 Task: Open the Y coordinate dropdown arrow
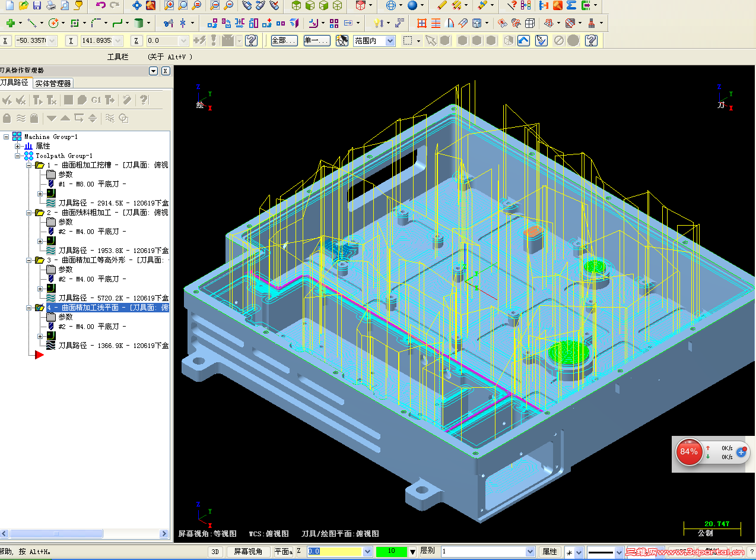119,41
